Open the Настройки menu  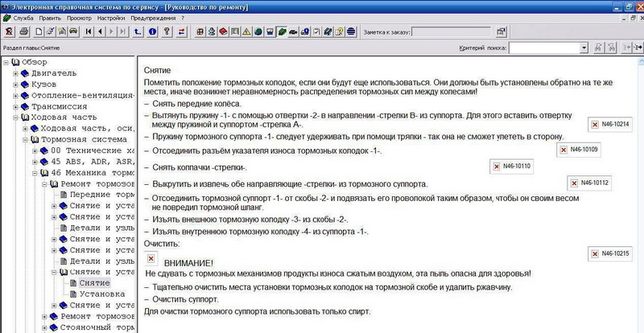click(111, 18)
